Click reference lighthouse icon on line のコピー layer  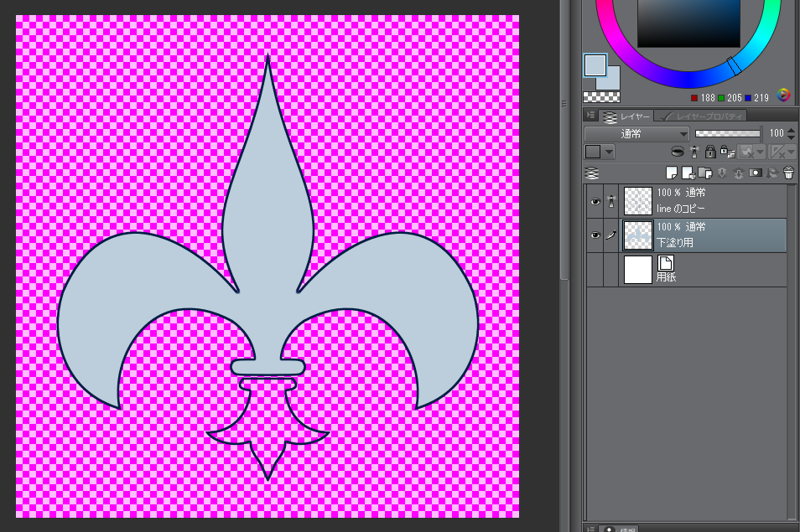(611, 201)
